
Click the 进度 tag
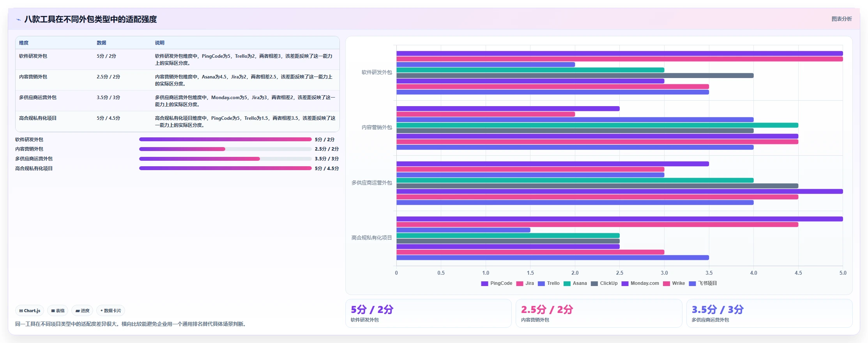82,311
